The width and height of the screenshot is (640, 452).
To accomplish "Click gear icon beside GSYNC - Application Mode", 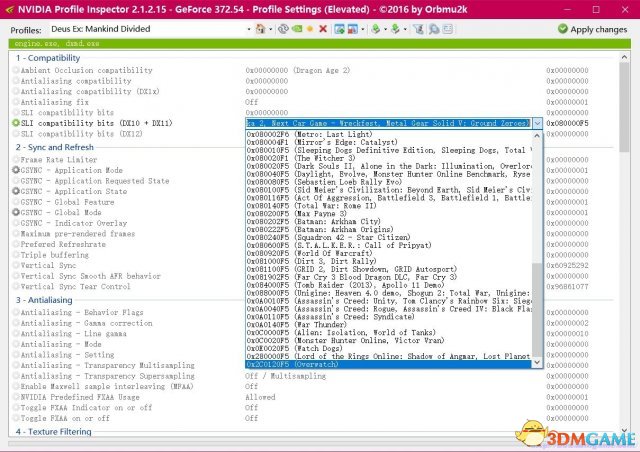I will pos(15,170).
